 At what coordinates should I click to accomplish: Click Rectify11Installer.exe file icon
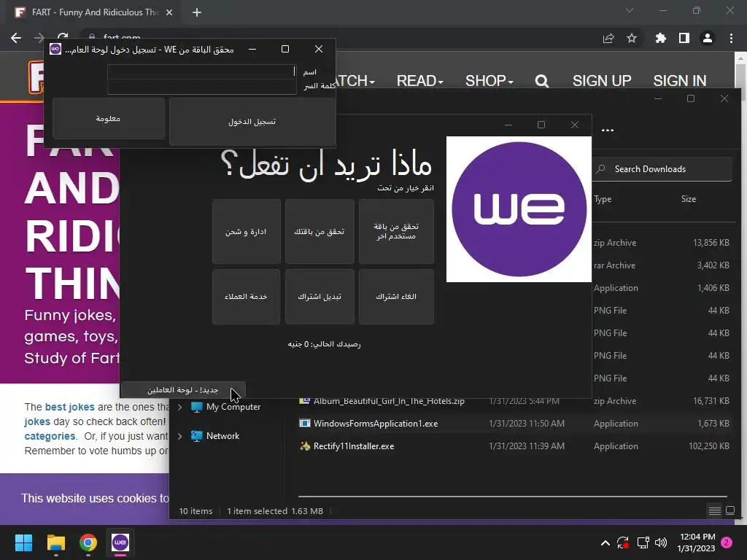[305, 446]
